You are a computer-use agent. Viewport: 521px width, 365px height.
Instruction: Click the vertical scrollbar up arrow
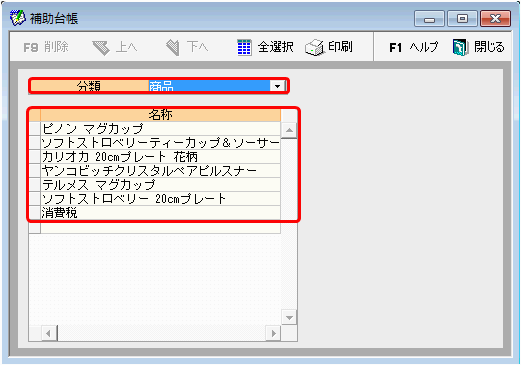[289, 130]
